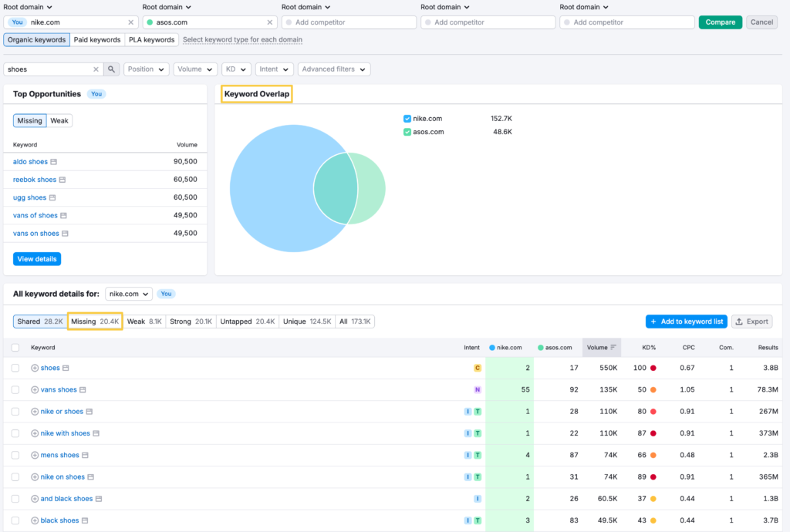Click the SERP icon next to 'mens shoes'
Screen dimensions: 790x532
coord(86,456)
